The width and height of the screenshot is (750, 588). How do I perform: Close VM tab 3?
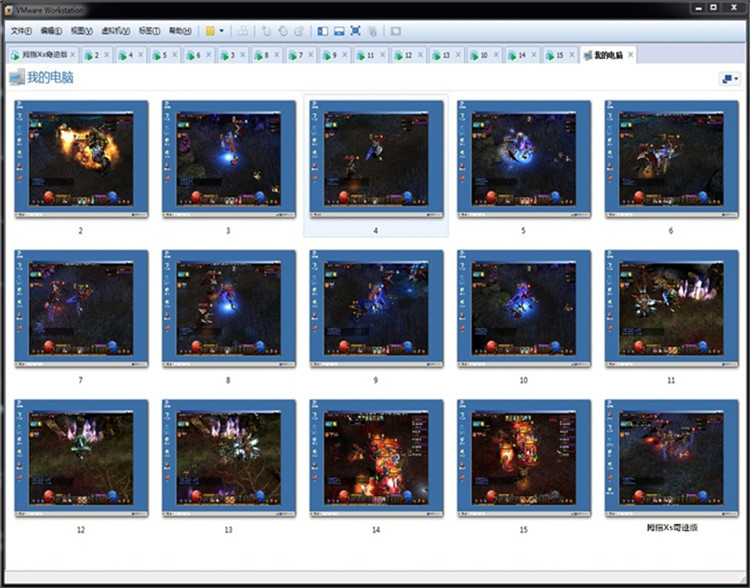click(x=243, y=55)
